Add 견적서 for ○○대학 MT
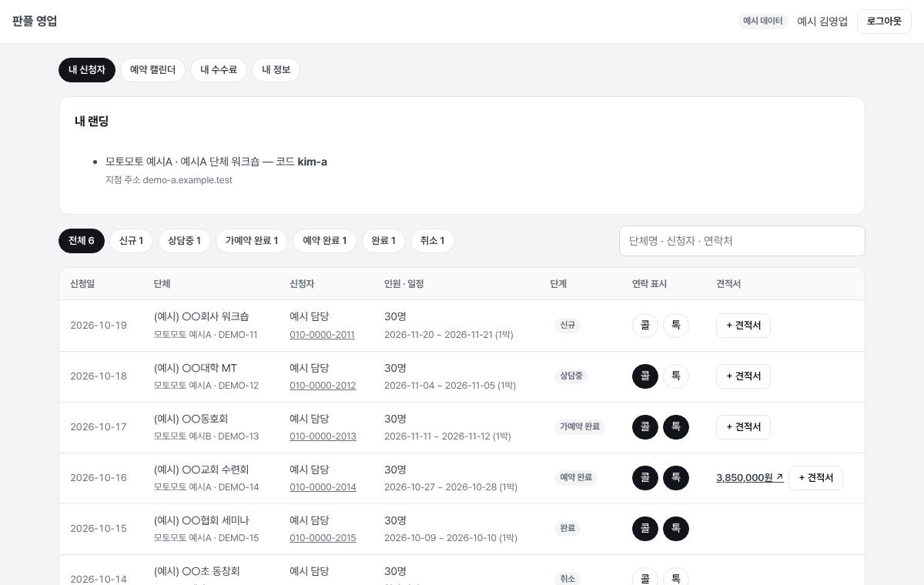 (743, 376)
